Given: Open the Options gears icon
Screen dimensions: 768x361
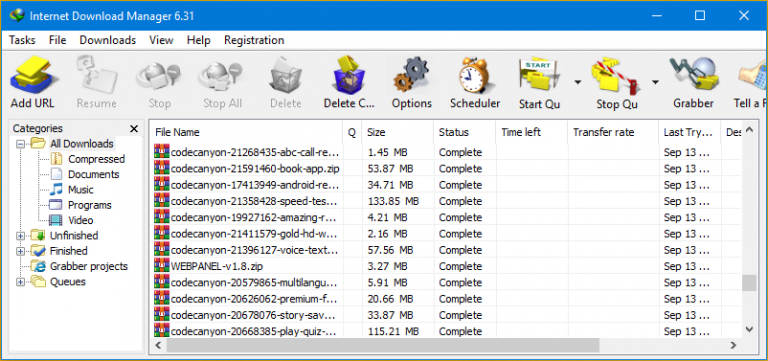Looking at the screenshot, I should [411, 75].
